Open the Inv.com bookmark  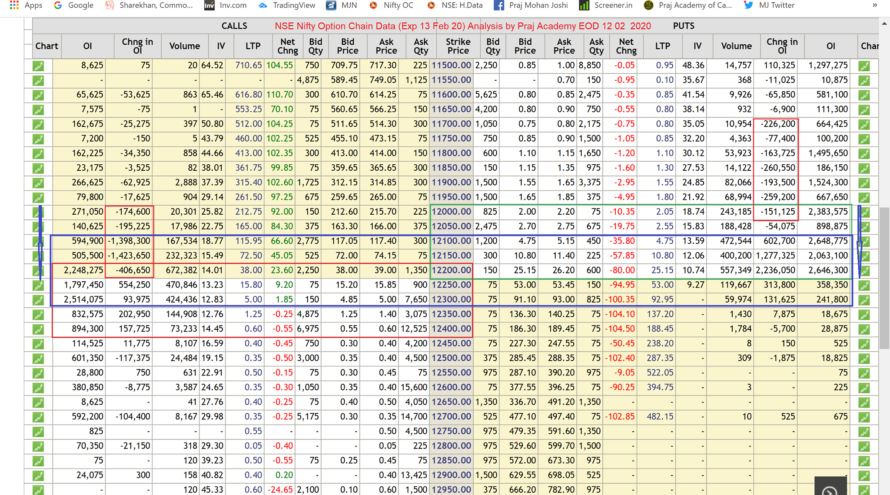coord(225,5)
